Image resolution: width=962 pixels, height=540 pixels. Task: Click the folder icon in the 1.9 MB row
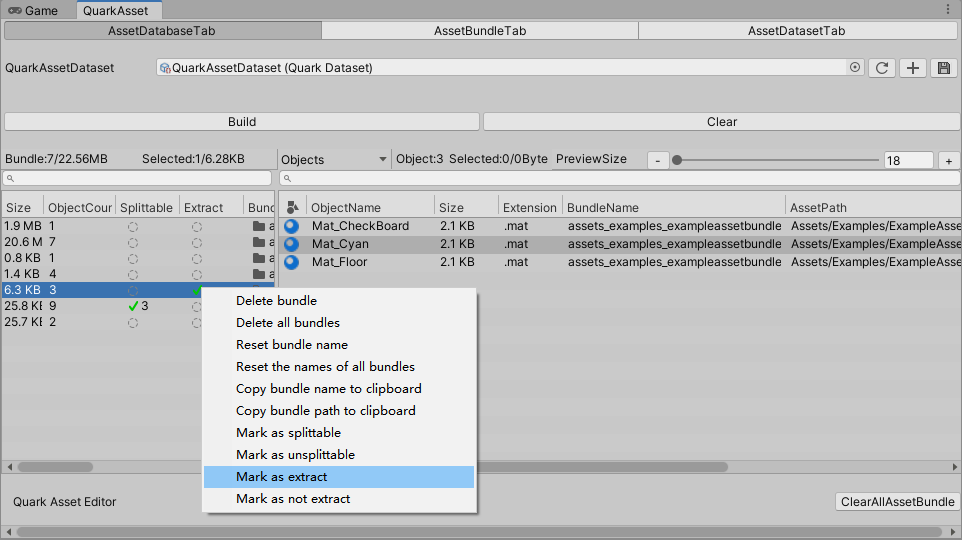tap(259, 226)
